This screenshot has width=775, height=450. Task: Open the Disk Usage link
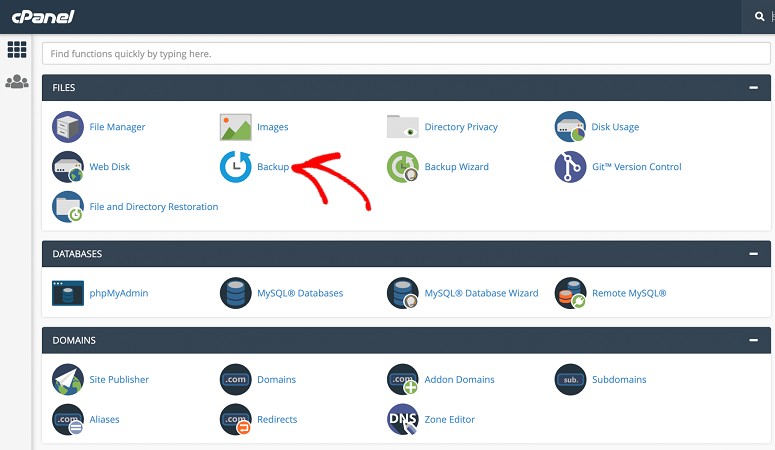615,127
